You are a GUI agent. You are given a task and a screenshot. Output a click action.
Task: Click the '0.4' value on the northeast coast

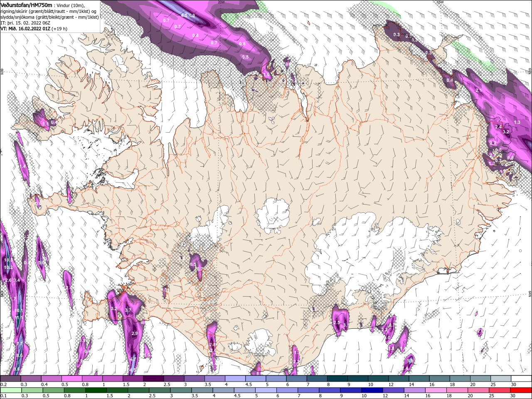click(450, 80)
